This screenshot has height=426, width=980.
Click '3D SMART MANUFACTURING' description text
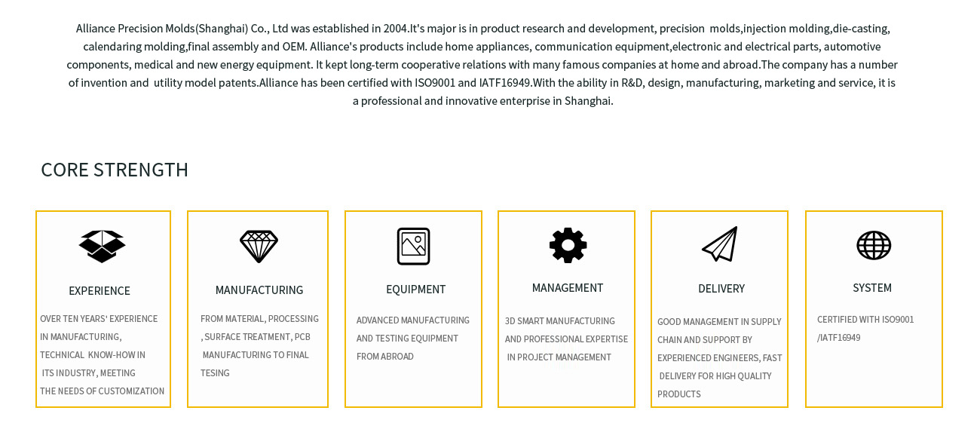560,321
